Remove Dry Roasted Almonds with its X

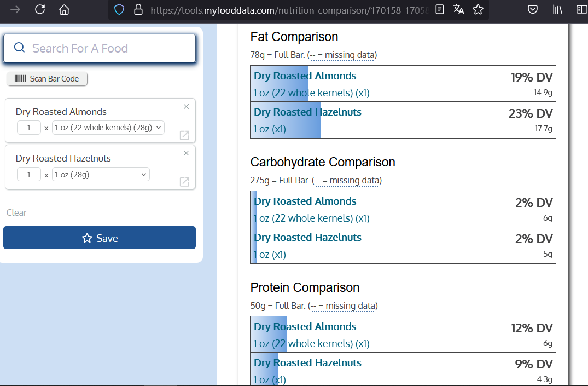pyautogui.click(x=186, y=107)
